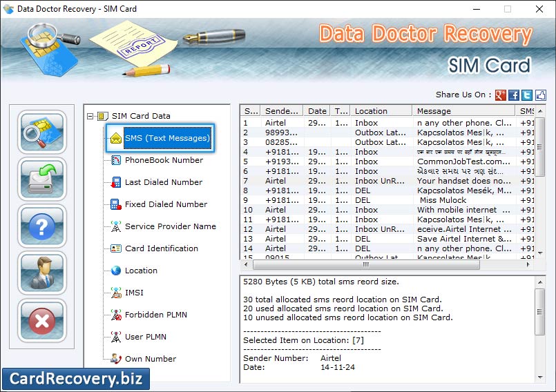Click the T... time column header

[x=341, y=111]
